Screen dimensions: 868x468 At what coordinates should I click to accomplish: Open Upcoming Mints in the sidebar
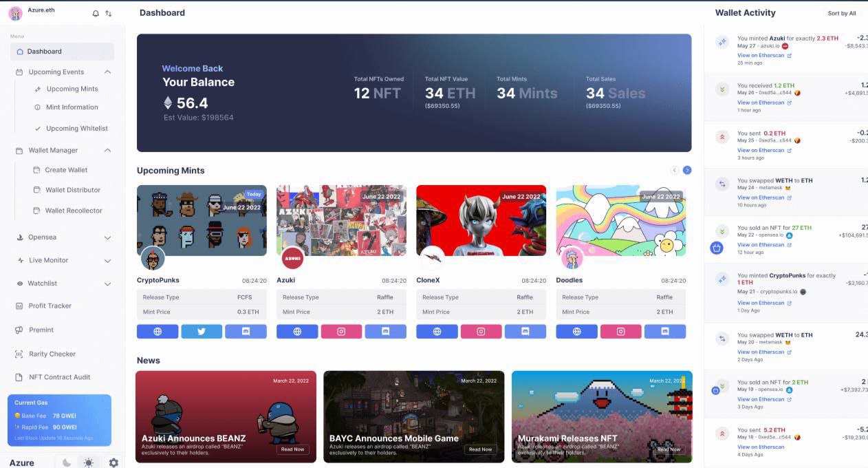coord(67,89)
